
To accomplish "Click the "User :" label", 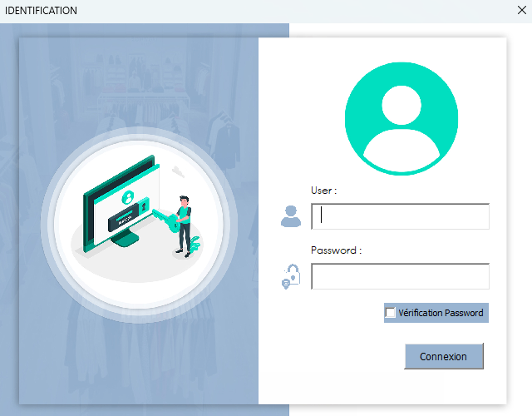I will [323, 191].
